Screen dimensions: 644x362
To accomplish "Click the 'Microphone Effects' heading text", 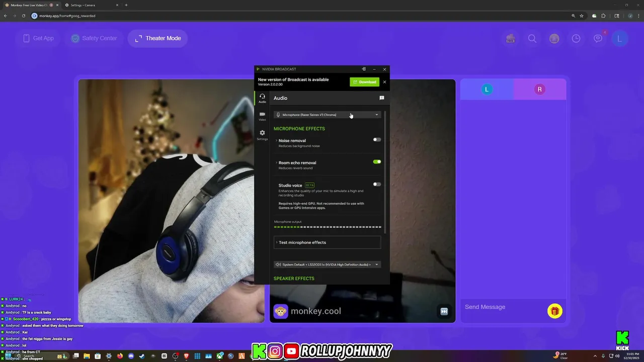I will click(299, 129).
